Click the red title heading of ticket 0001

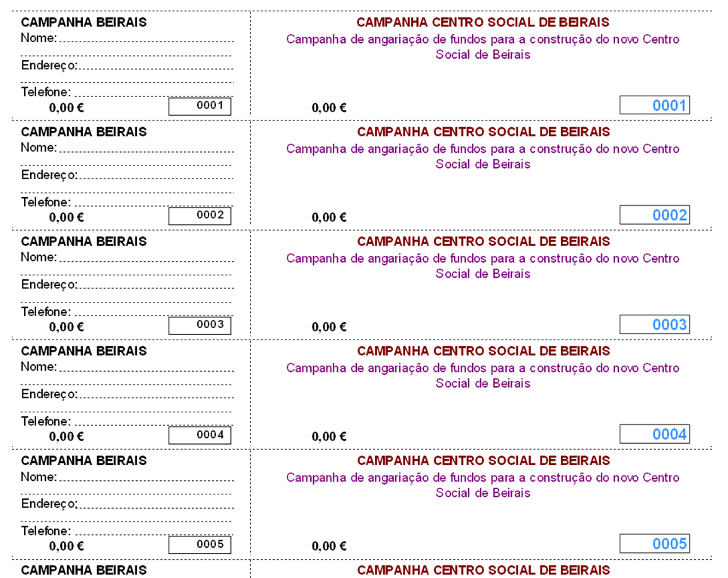tap(483, 23)
